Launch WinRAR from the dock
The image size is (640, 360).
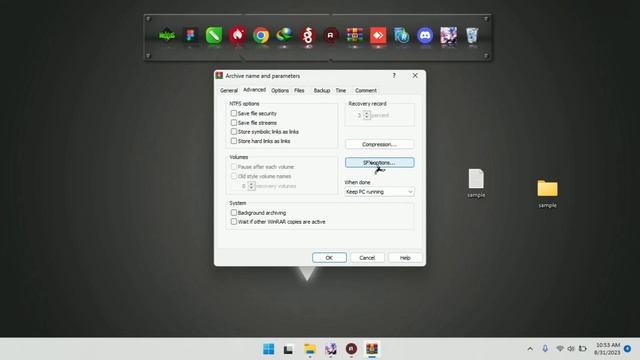(354, 36)
